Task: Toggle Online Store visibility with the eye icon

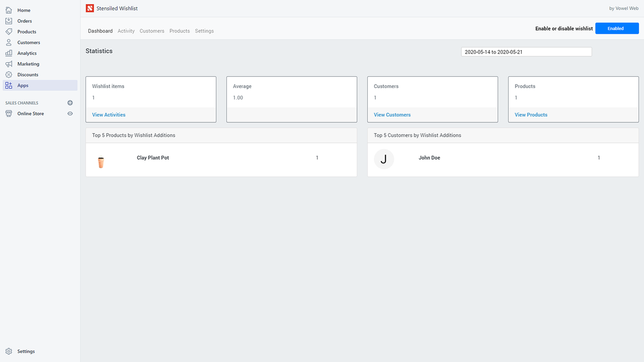Action: [70, 114]
